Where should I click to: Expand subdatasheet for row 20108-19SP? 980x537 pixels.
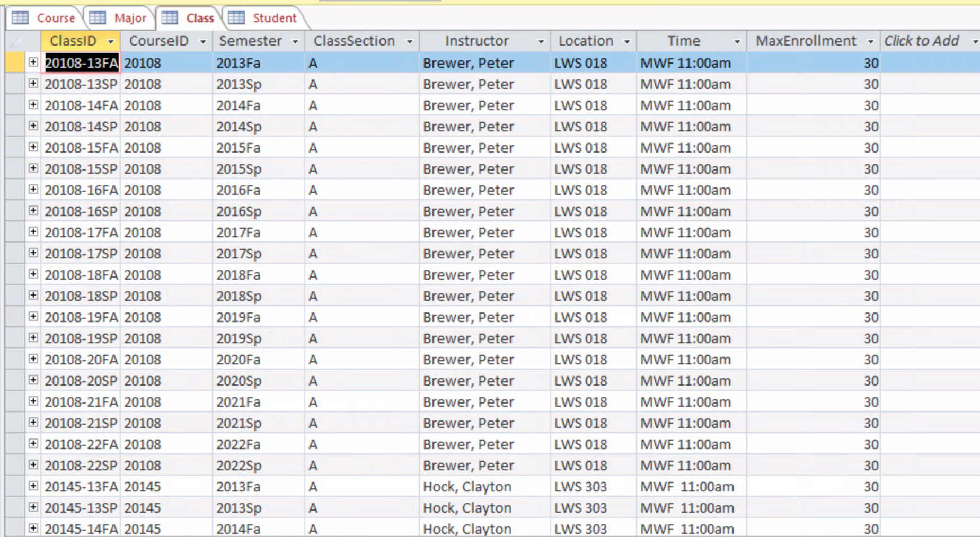click(33, 338)
